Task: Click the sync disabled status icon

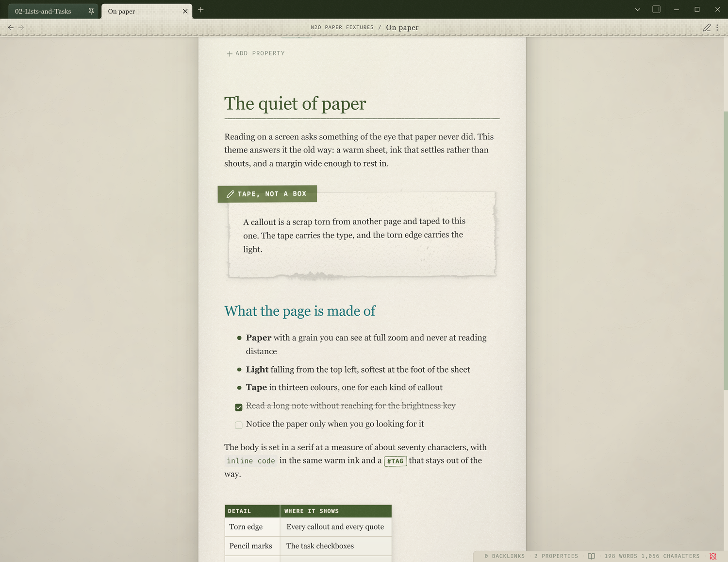Action: (x=713, y=556)
